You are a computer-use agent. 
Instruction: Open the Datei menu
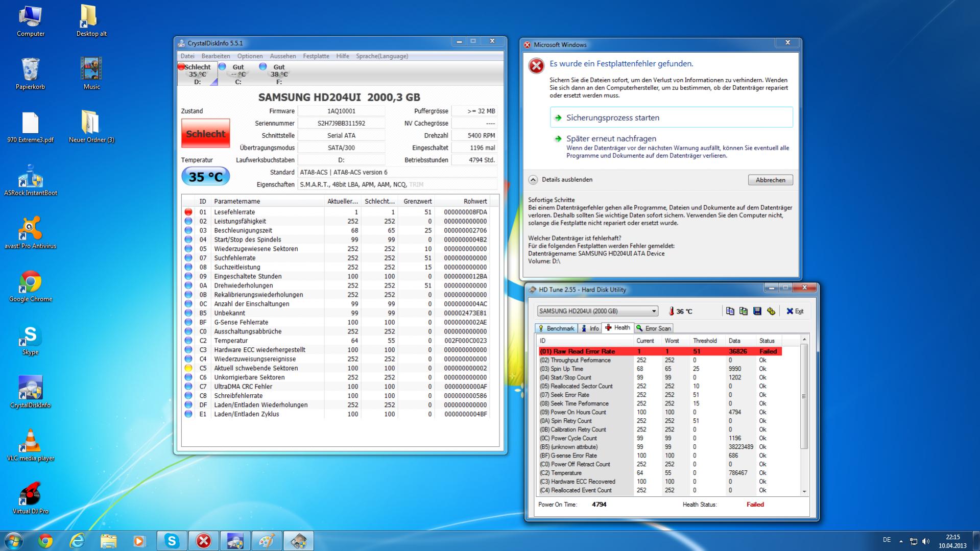point(187,56)
